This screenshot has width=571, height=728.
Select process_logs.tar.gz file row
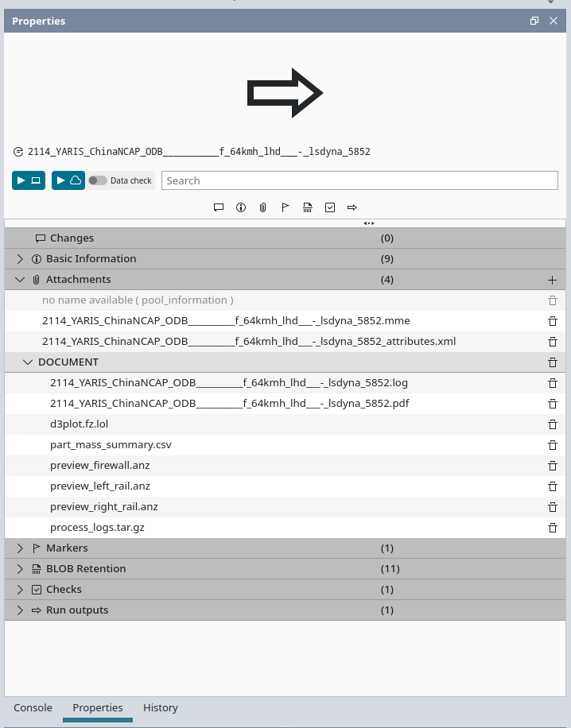[x=285, y=528]
